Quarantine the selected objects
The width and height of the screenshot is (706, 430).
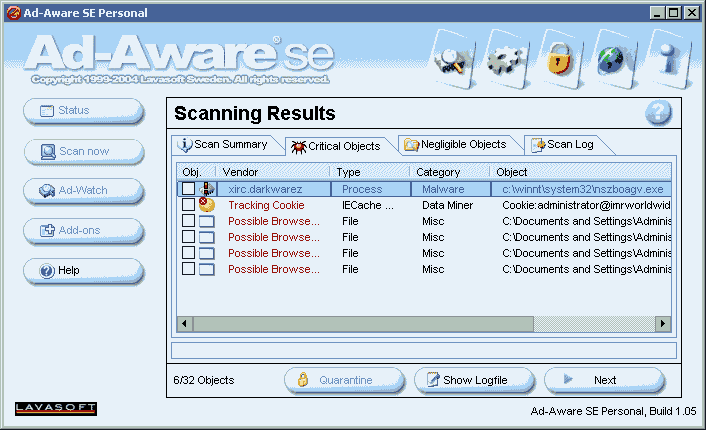344,380
